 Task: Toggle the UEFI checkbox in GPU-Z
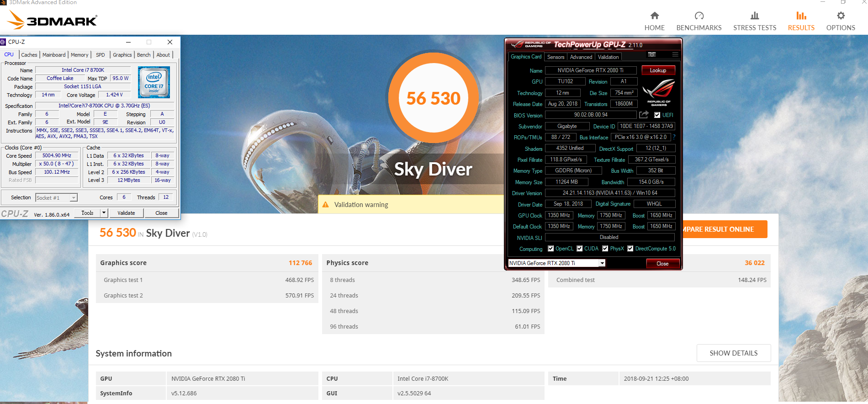click(x=657, y=115)
